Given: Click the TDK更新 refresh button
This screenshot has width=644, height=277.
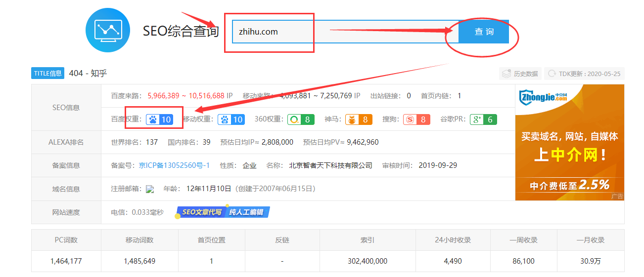Looking at the screenshot, I should point(584,74).
